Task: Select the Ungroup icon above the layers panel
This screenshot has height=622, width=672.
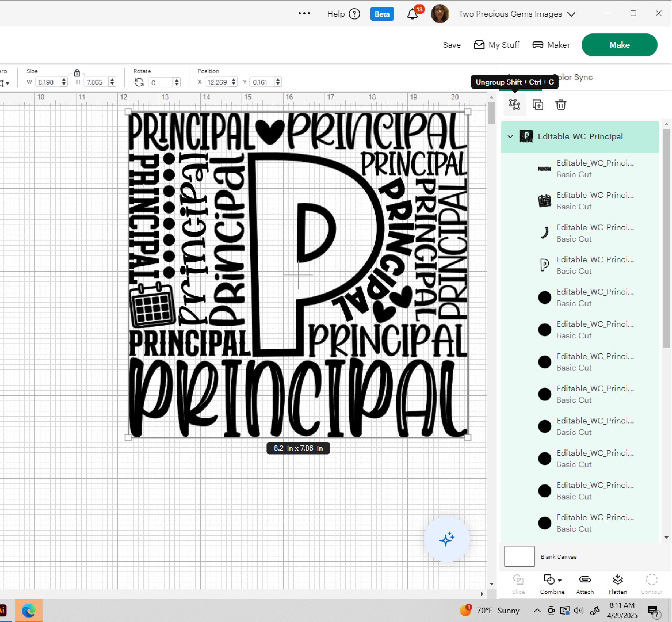Action: coord(515,105)
